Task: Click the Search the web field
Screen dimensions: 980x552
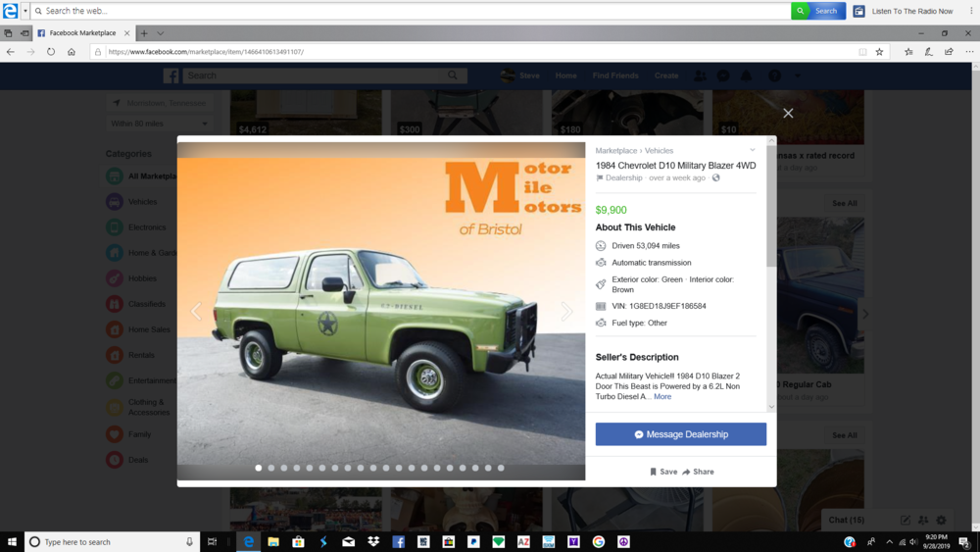Action: 413,11
